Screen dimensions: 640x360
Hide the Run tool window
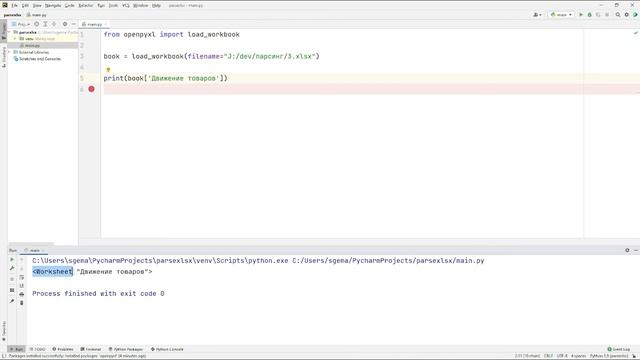(x=636, y=250)
